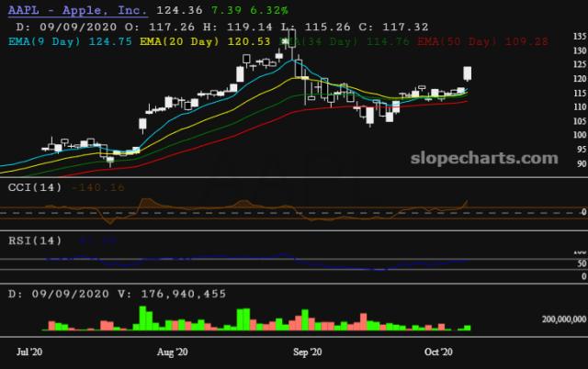Viewport: 588px width, 369px height.
Task: Select the date readout D: 09/09/2020
Action: point(66,27)
